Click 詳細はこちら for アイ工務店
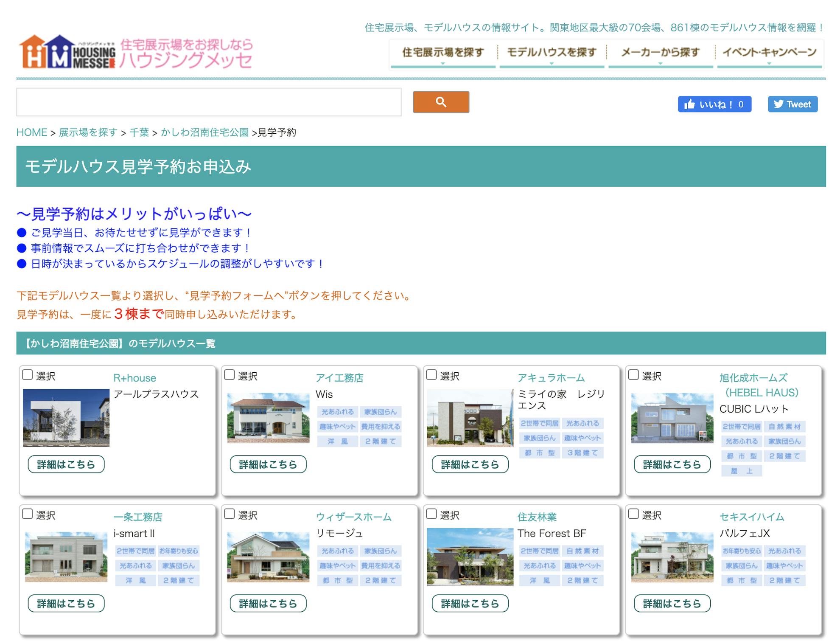 click(268, 464)
